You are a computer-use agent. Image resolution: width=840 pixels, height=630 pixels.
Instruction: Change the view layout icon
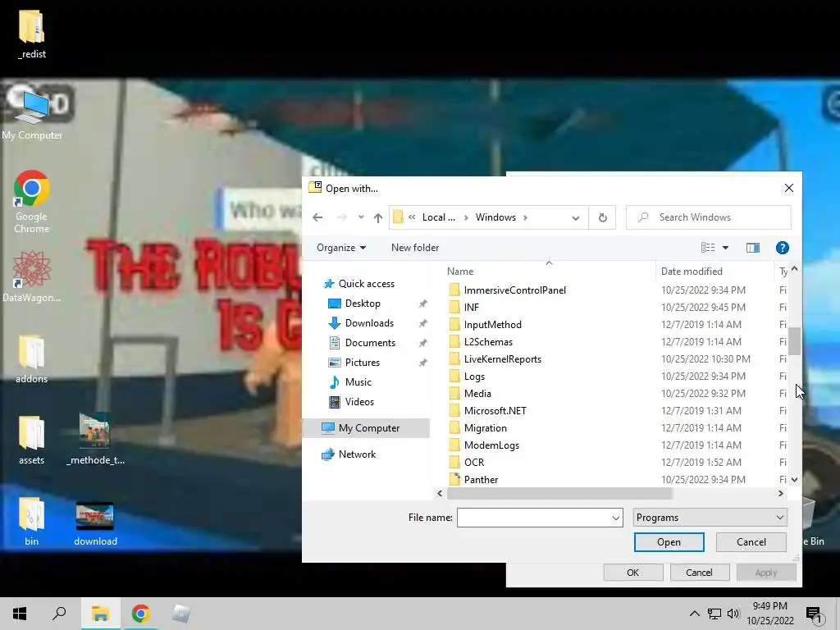tap(708, 248)
